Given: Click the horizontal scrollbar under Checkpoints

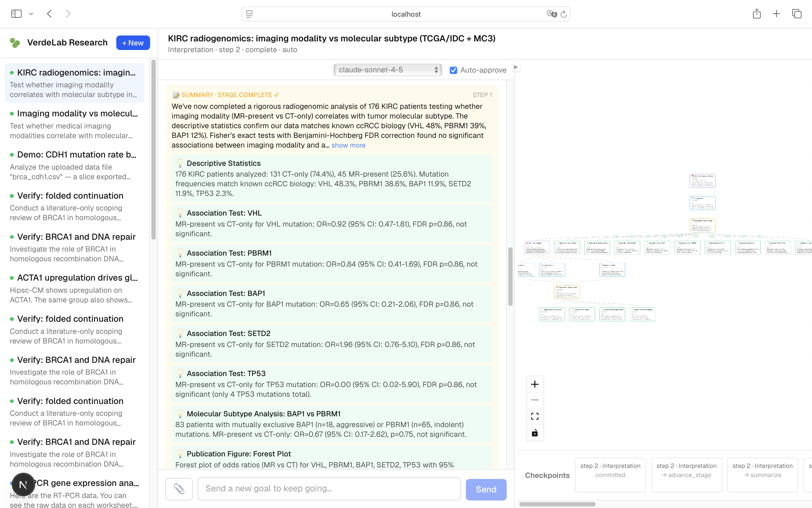Looking at the screenshot, I should pos(557,504).
